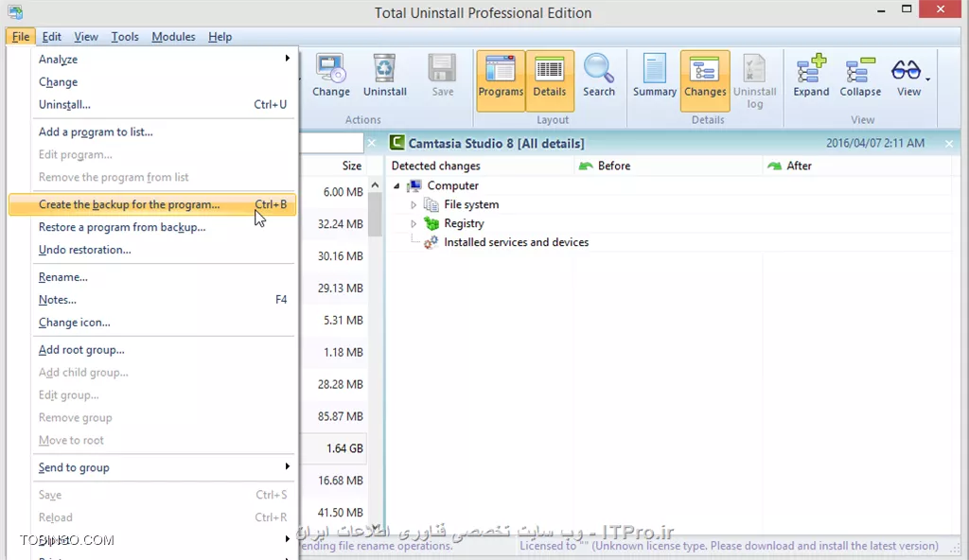Screen dimensions: 969x560
Task: Open the Tools menu
Action: tap(125, 37)
